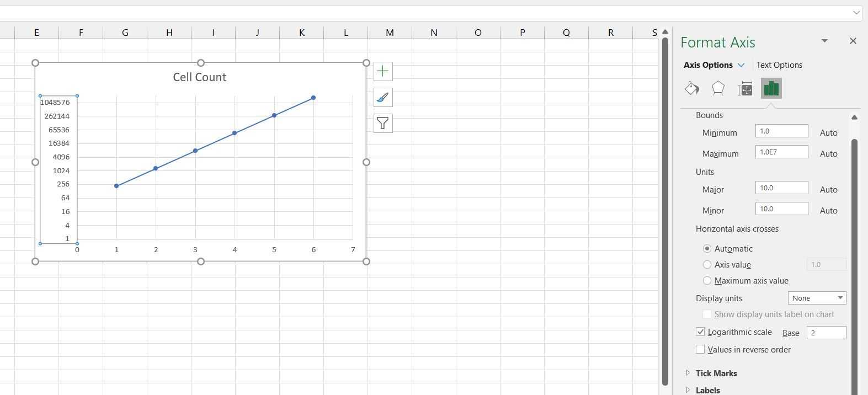Image resolution: width=868 pixels, height=395 pixels.
Task: Open the Fill & Line icon tab
Action: click(x=691, y=88)
